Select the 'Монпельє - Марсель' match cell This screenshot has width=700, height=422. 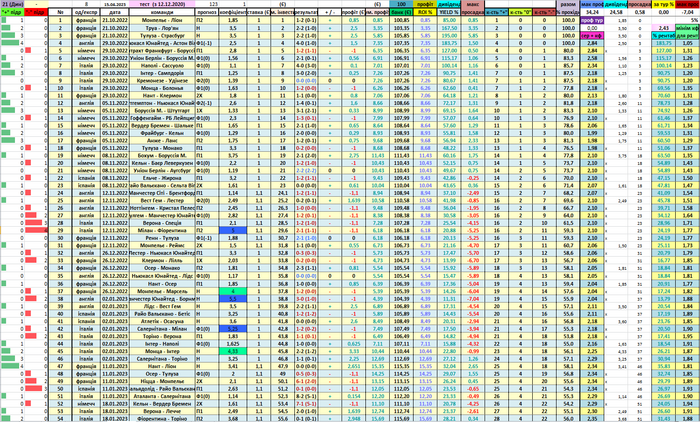pyautogui.click(x=162, y=291)
